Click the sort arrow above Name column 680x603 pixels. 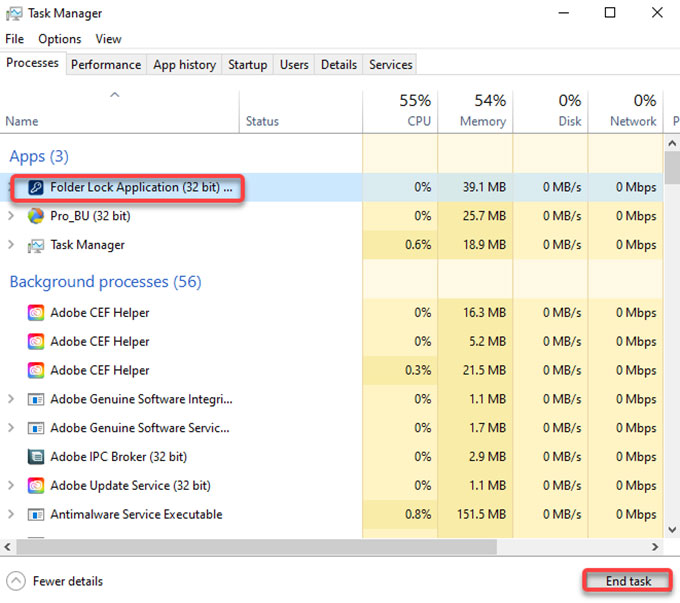[114, 95]
